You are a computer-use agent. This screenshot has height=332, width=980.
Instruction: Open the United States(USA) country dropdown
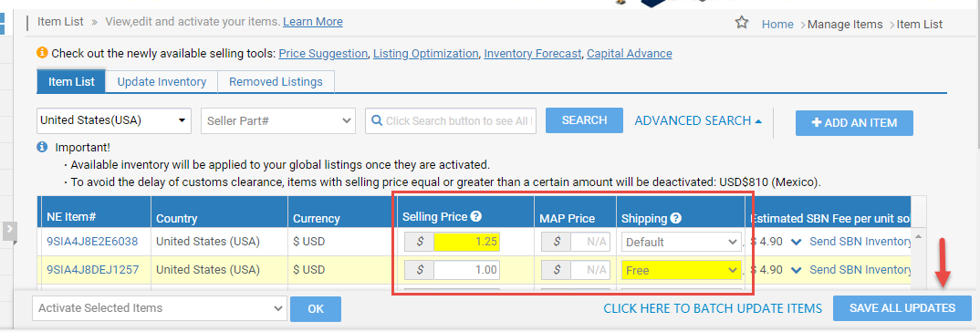coord(114,120)
